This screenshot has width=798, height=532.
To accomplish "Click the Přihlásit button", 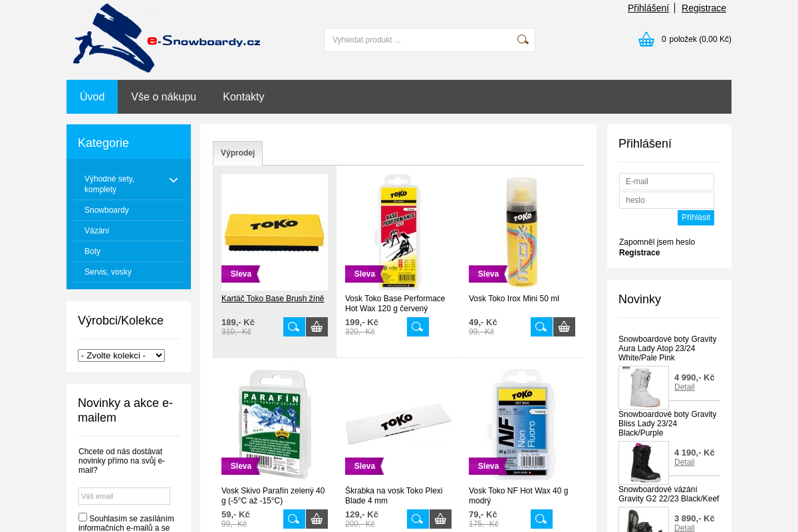I will 696,217.
